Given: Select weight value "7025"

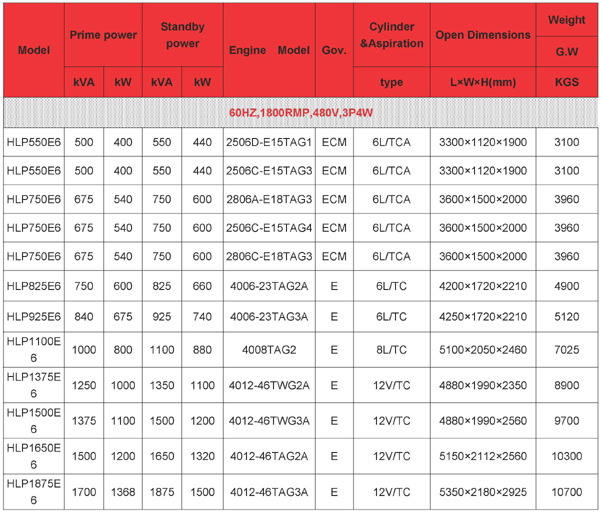Looking at the screenshot, I should point(567,349).
